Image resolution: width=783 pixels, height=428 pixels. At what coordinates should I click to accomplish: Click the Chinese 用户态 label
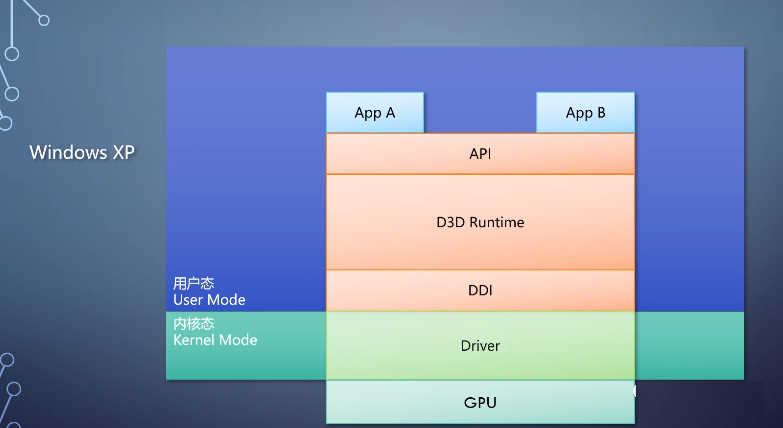click(x=194, y=284)
